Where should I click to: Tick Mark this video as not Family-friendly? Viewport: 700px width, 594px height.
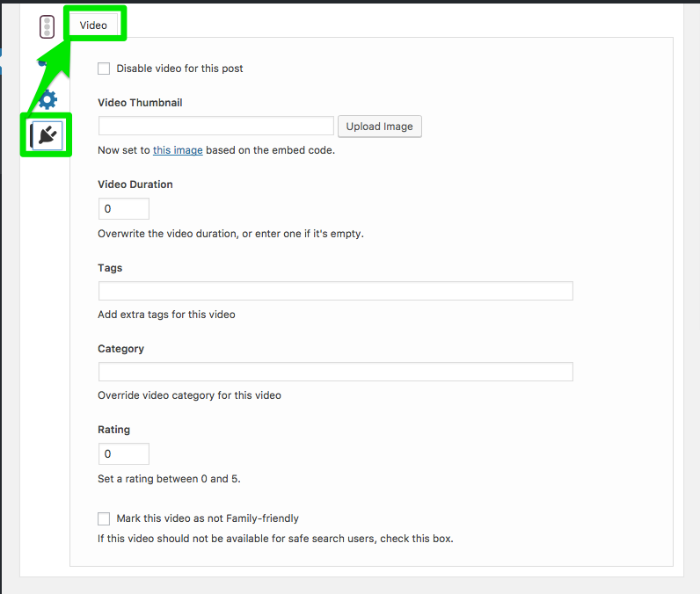(x=104, y=518)
